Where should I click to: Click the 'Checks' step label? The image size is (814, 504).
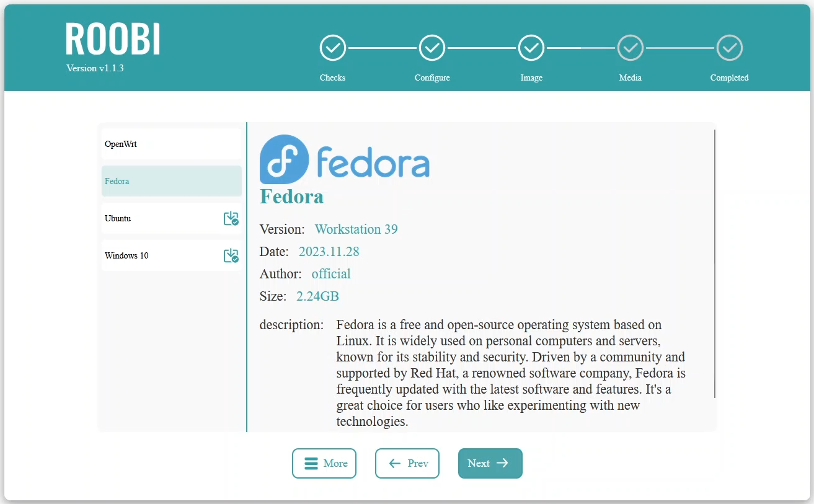click(333, 77)
